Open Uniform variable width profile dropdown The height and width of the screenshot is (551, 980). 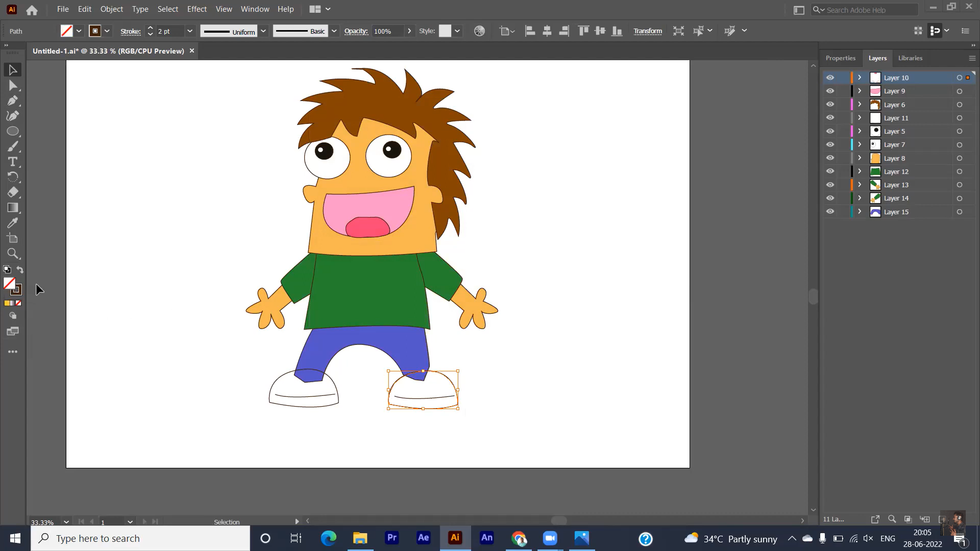(x=263, y=31)
